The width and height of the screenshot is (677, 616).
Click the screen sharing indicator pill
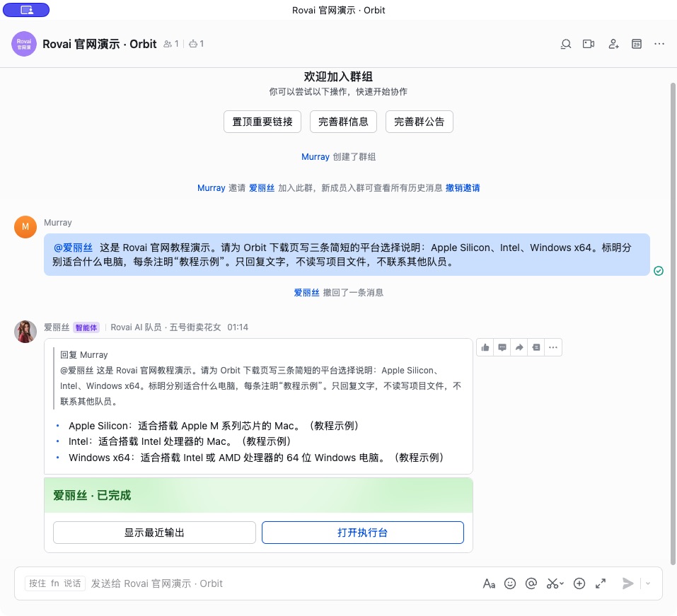26,10
